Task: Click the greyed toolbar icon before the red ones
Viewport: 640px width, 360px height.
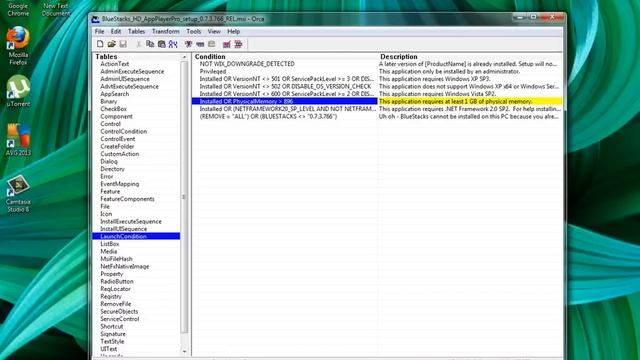Action: (211, 44)
